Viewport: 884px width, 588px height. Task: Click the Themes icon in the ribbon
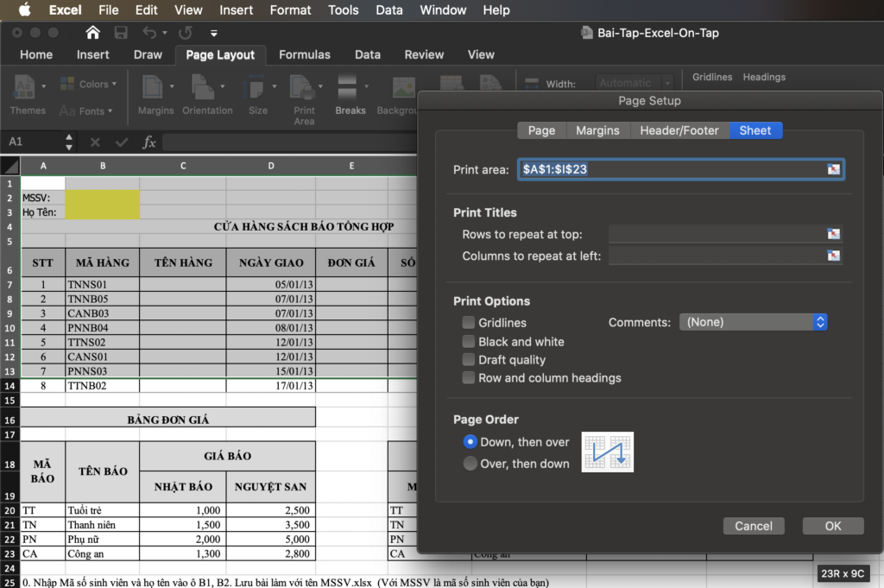[x=25, y=86]
